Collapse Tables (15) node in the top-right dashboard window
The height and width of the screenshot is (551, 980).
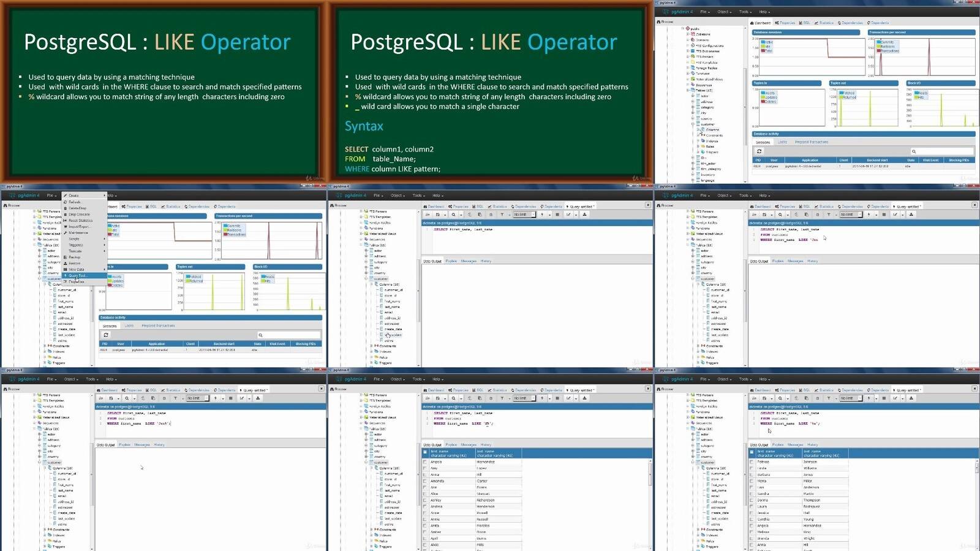688,90
